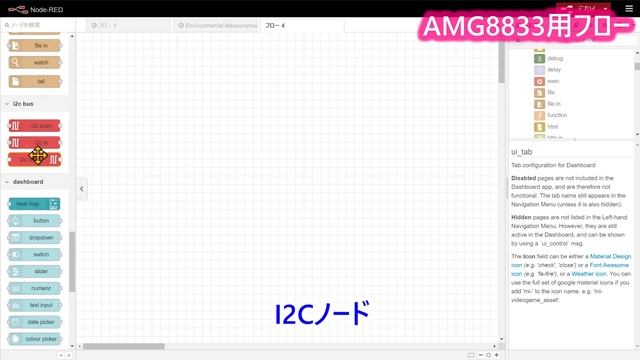Viewport: 640px width, 360px height.
Task: Open the Weather icon link
Action: [589, 274]
